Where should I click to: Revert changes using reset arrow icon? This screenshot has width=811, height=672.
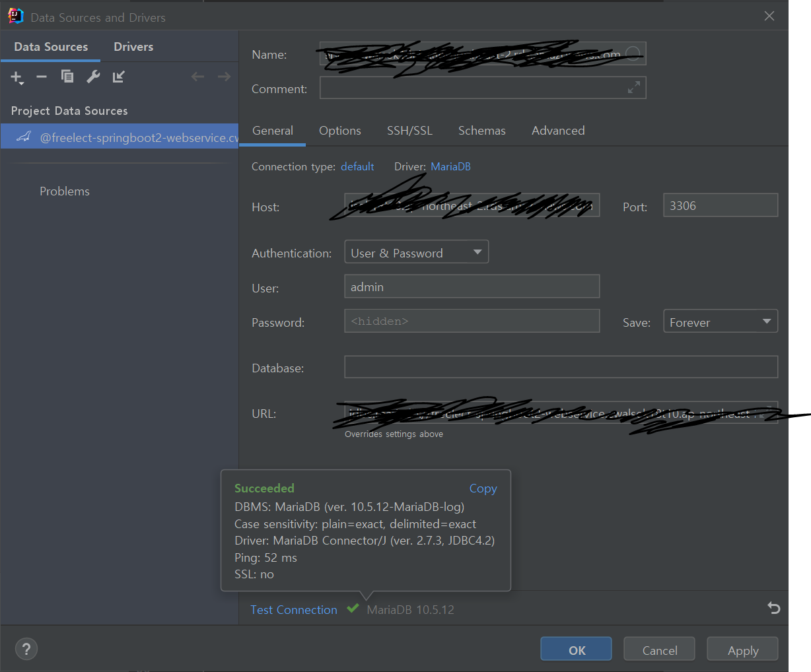(x=774, y=608)
